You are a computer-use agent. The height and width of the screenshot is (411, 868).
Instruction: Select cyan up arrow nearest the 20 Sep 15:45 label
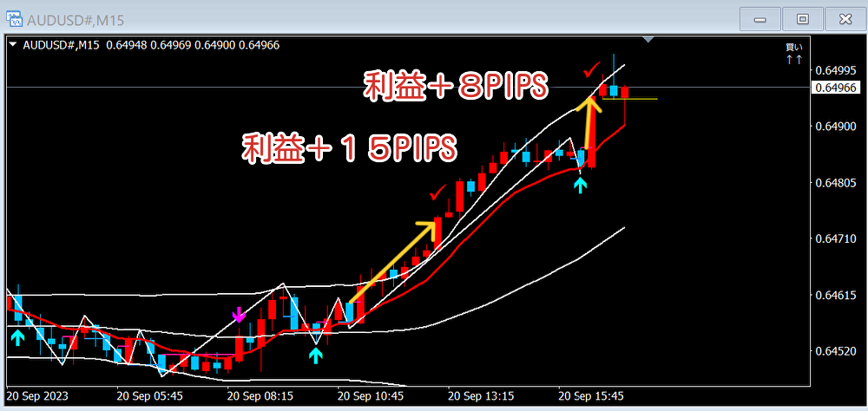(580, 185)
